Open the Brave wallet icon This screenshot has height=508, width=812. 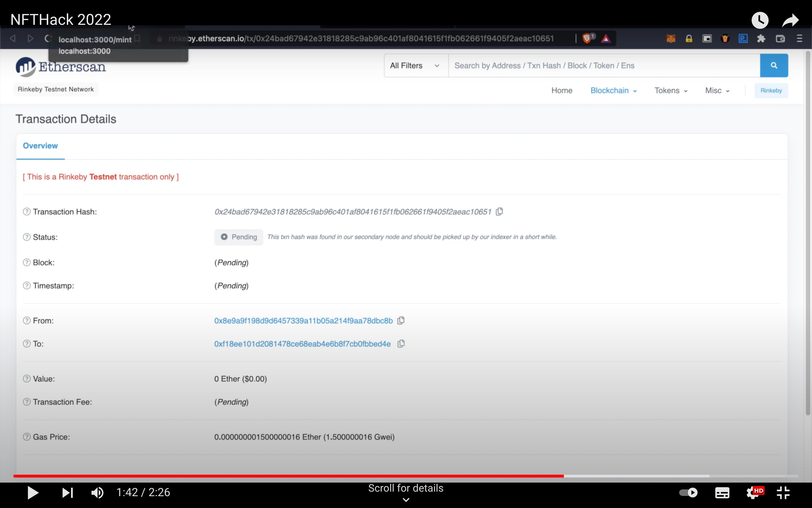pos(780,39)
